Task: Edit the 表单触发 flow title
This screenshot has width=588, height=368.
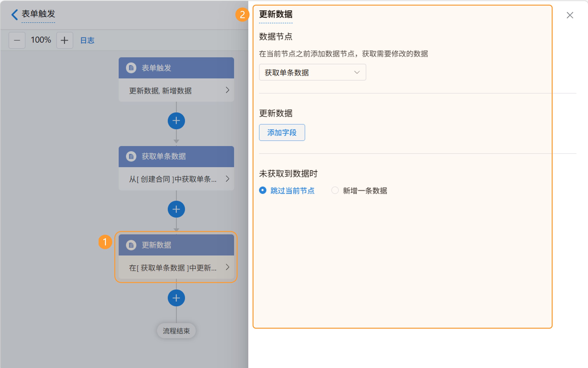Action: pos(38,14)
